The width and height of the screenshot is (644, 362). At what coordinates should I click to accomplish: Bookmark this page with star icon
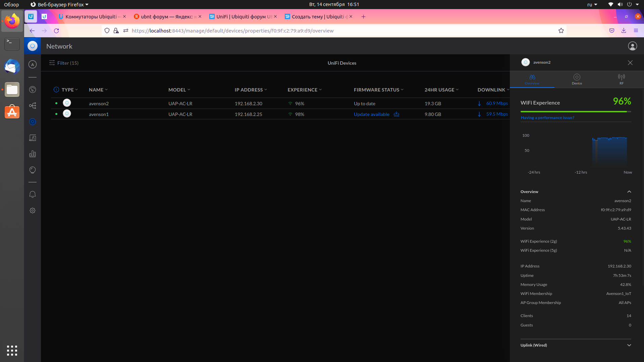(x=561, y=31)
